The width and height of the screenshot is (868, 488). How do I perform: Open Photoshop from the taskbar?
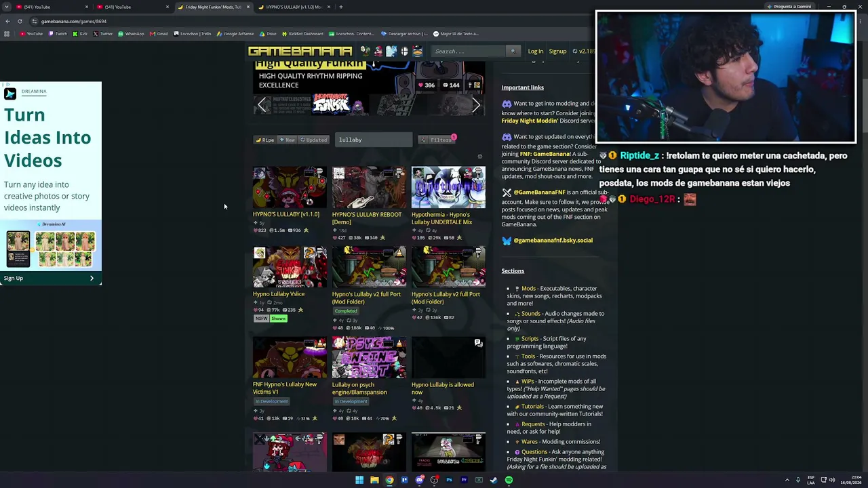click(449, 480)
